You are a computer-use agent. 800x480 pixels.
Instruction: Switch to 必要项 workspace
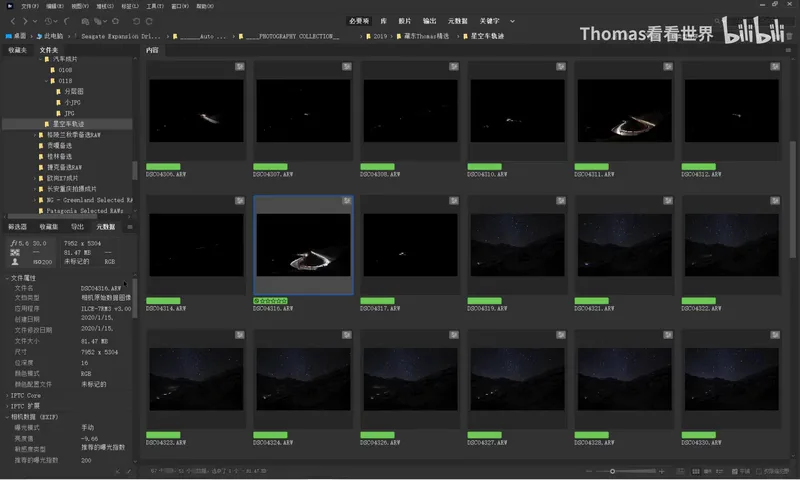[359, 21]
